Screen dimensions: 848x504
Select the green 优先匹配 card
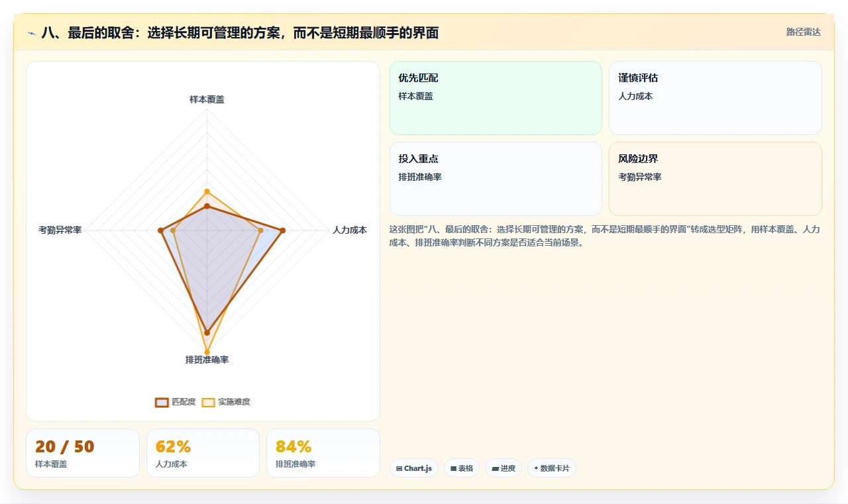coord(496,98)
